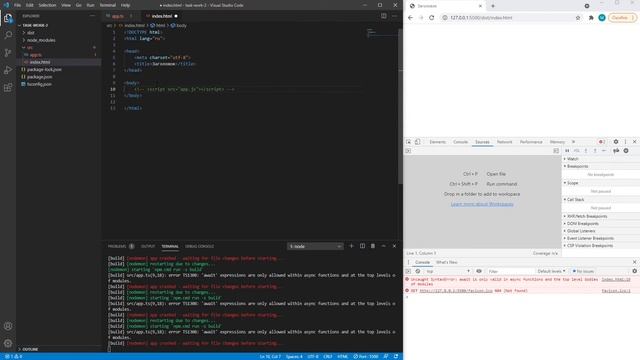
Task: Expand the node_modules folder
Action: 41,40
